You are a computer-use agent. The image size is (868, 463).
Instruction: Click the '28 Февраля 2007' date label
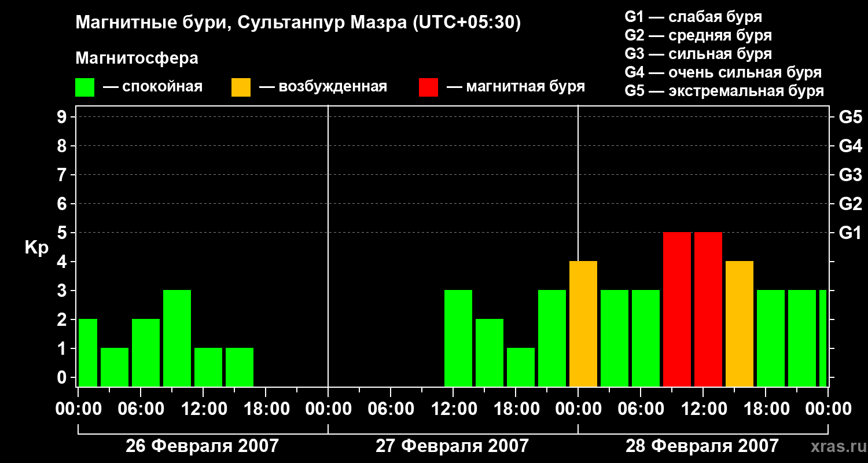click(x=702, y=446)
